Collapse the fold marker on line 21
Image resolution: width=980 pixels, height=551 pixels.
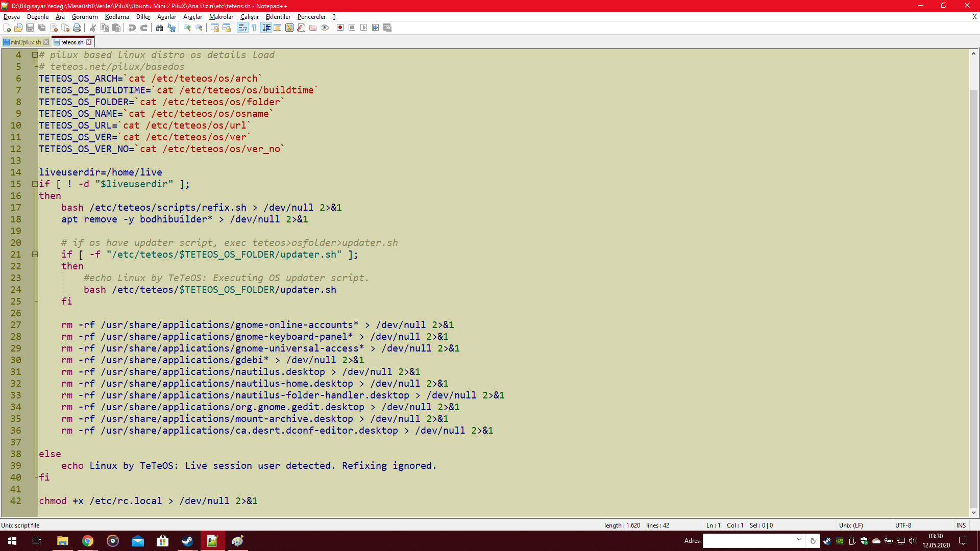point(35,255)
